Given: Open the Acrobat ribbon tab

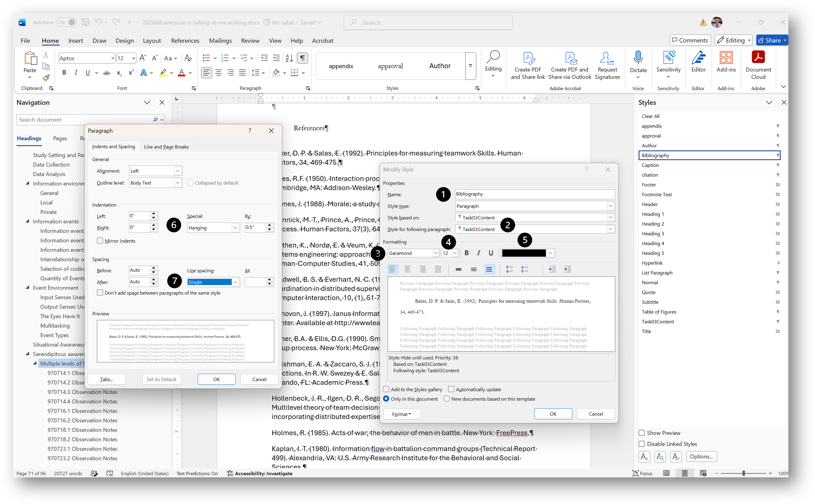Looking at the screenshot, I should 322,41.
